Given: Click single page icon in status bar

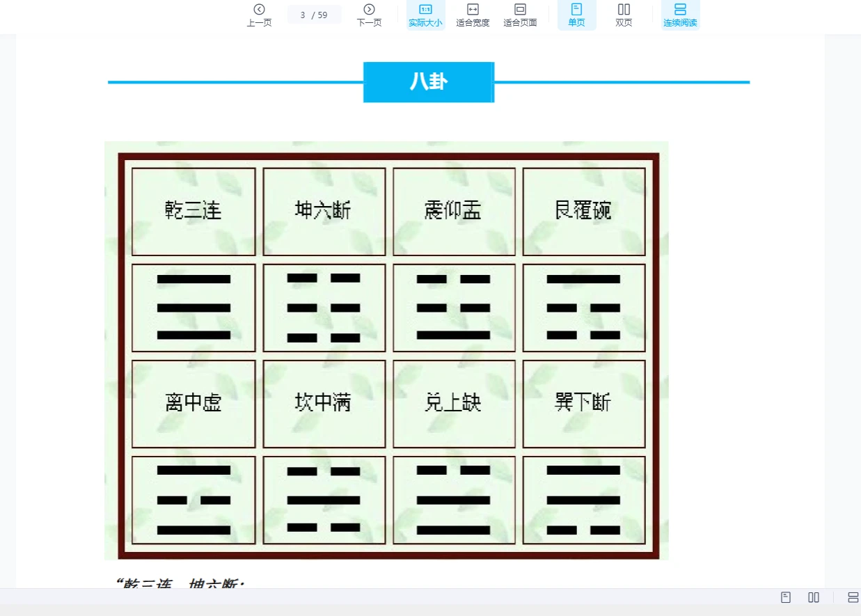Looking at the screenshot, I should (x=786, y=597).
